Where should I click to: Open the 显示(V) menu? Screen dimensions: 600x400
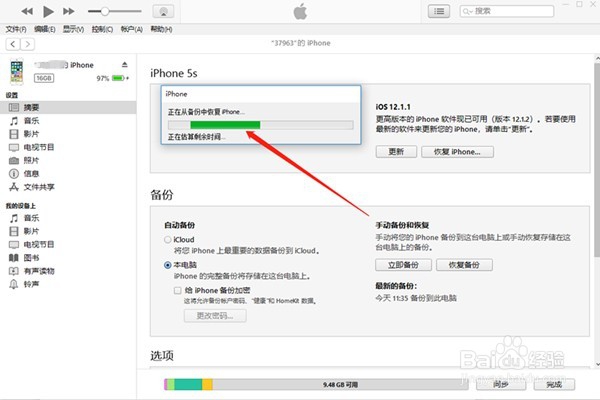[x=73, y=29]
